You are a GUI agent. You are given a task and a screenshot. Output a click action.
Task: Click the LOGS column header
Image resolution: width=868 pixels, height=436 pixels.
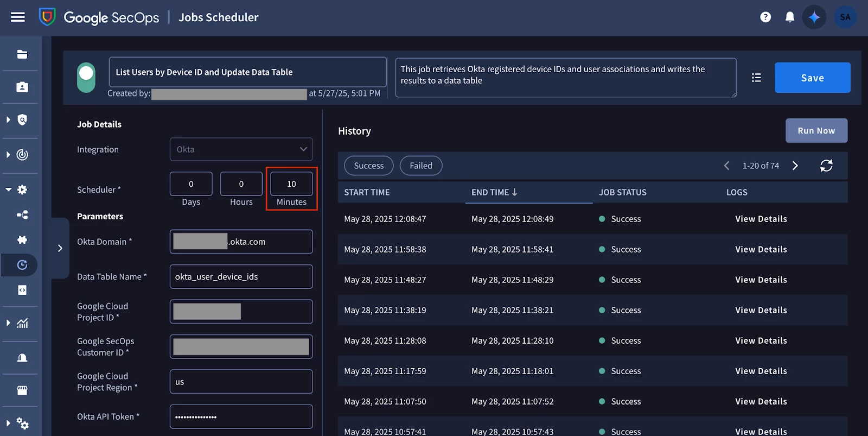click(737, 192)
